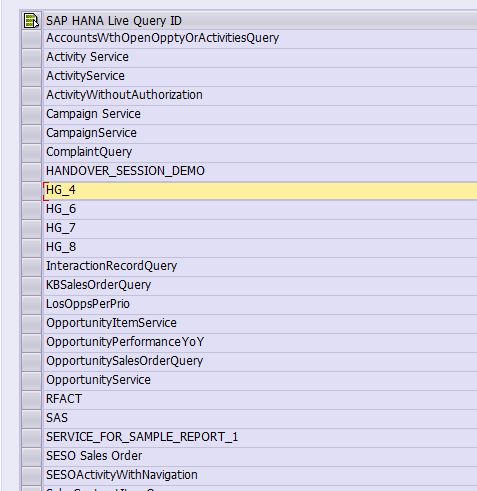Image resolution: width=477 pixels, height=491 pixels.
Task: Select row marker next to Activity Service
Action: (x=32, y=58)
